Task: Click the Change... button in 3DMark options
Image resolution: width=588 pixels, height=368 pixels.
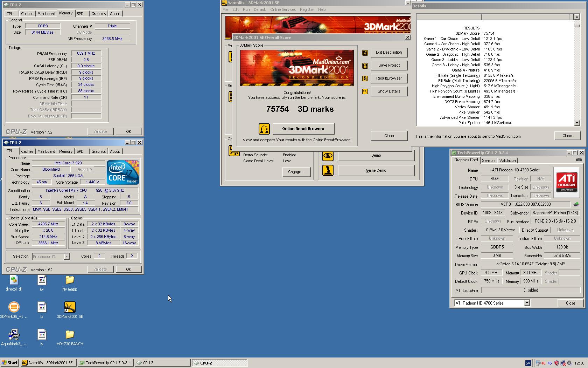Action: 296,172
